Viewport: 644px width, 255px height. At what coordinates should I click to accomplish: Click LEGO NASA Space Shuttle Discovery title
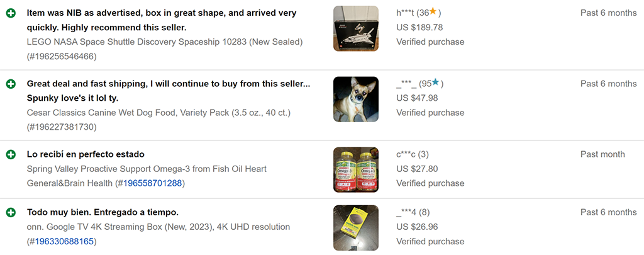click(x=165, y=42)
